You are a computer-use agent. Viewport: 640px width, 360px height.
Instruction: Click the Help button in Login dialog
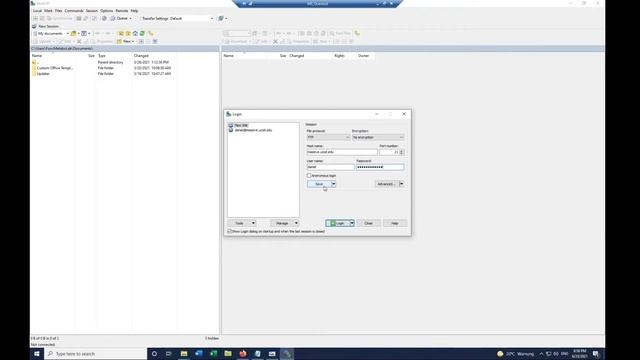[x=395, y=223]
